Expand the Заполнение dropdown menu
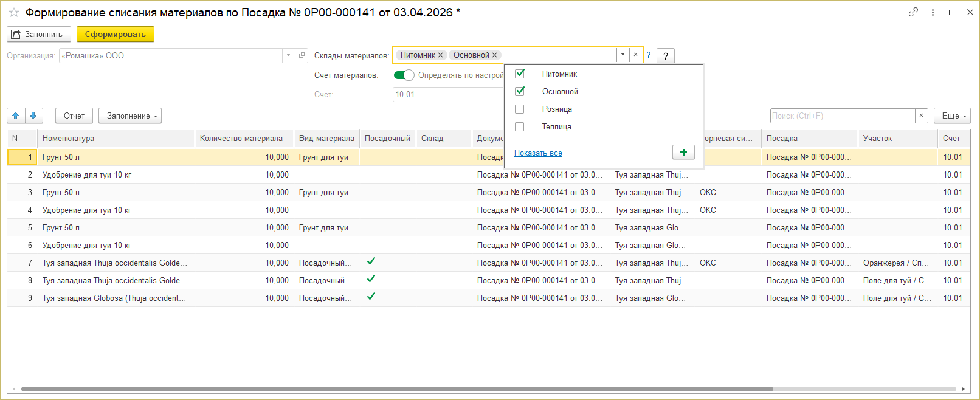Screen dimensions: 980x400 pos(129,116)
